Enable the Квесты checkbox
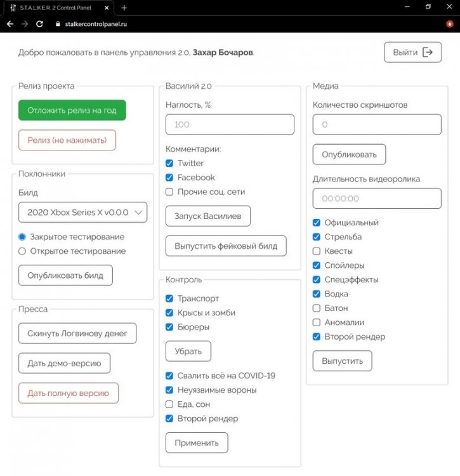 coord(317,251)
